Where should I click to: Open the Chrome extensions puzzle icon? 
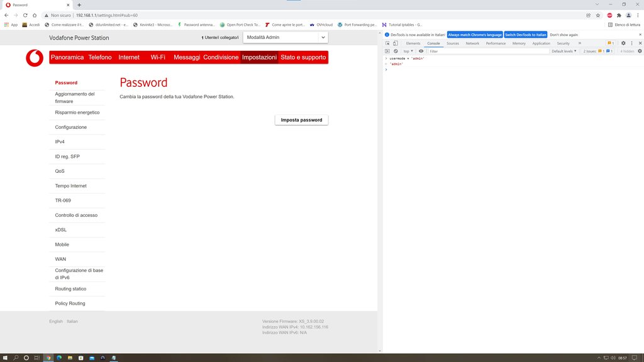[x=619, y=15]
